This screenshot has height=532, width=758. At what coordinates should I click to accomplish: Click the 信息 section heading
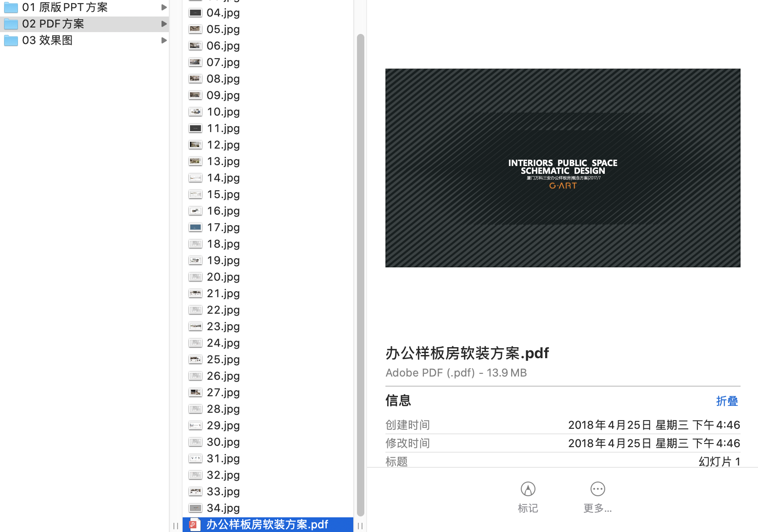click(398, 400)
